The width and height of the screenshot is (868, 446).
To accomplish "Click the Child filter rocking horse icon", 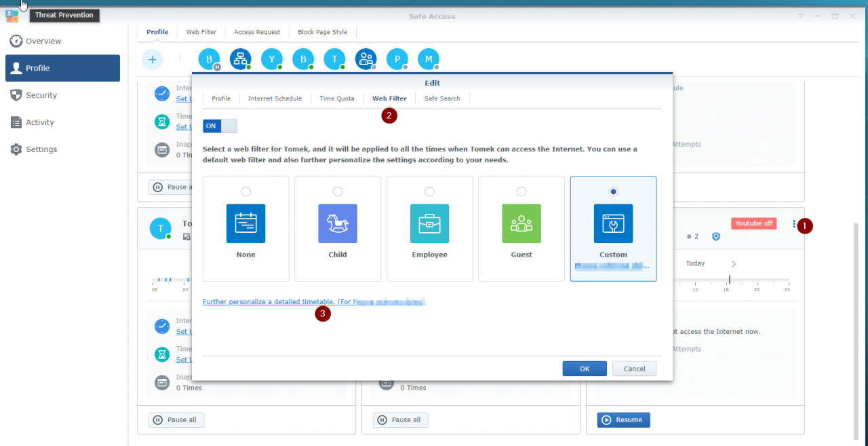I will coord(337,223).
